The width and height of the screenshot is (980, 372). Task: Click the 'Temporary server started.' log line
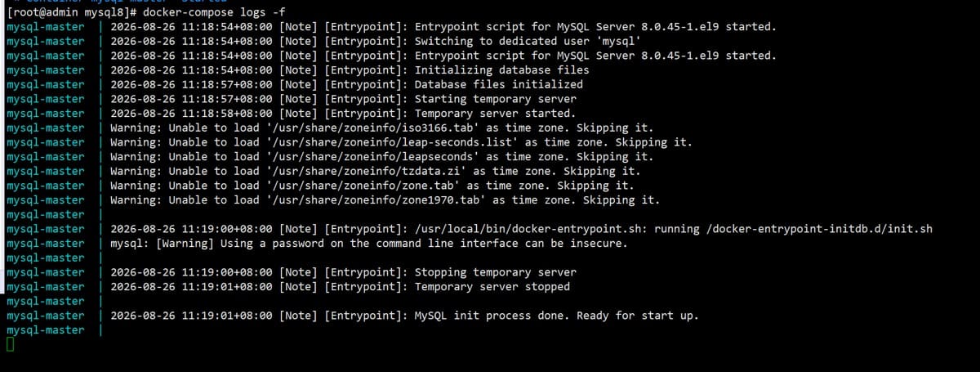coord(496,114)
